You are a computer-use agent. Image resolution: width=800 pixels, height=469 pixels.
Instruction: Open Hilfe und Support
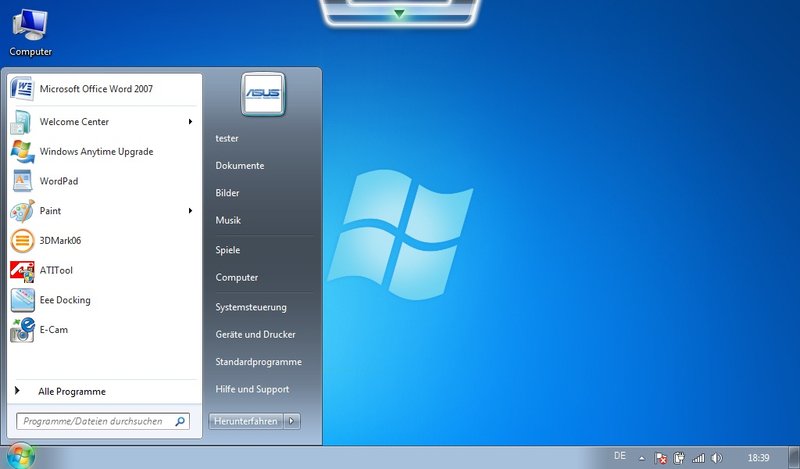[x=253, y=389]
